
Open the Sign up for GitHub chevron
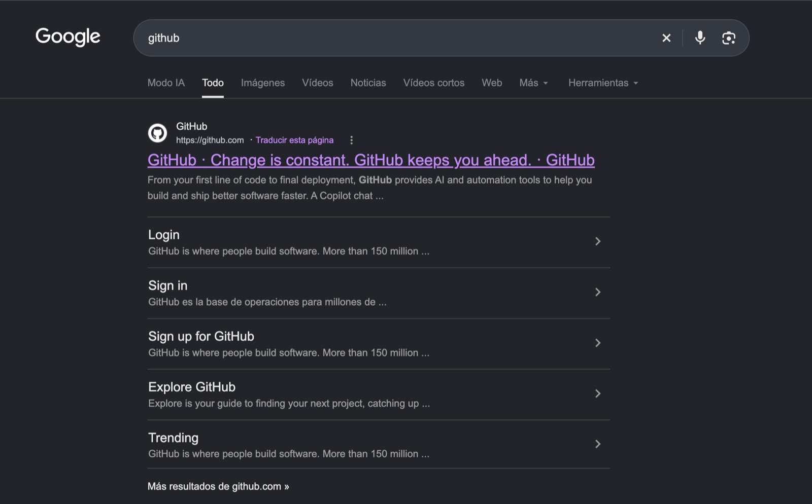(598, 343)
